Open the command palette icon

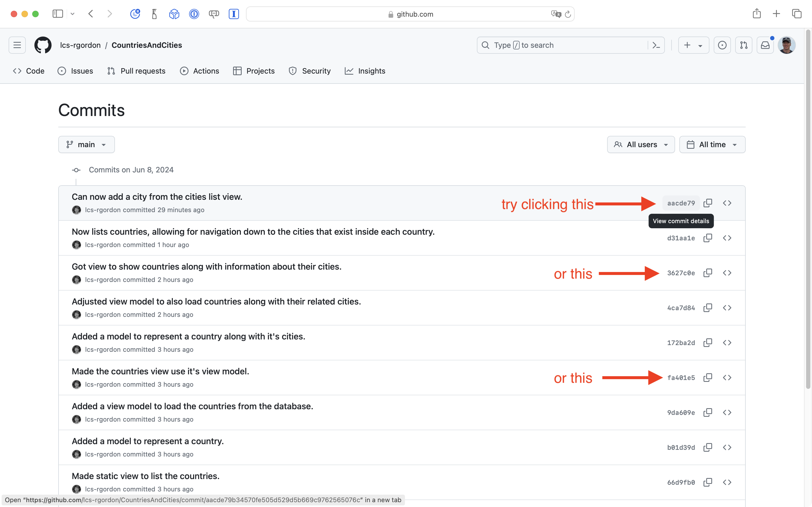pos(656,45)
